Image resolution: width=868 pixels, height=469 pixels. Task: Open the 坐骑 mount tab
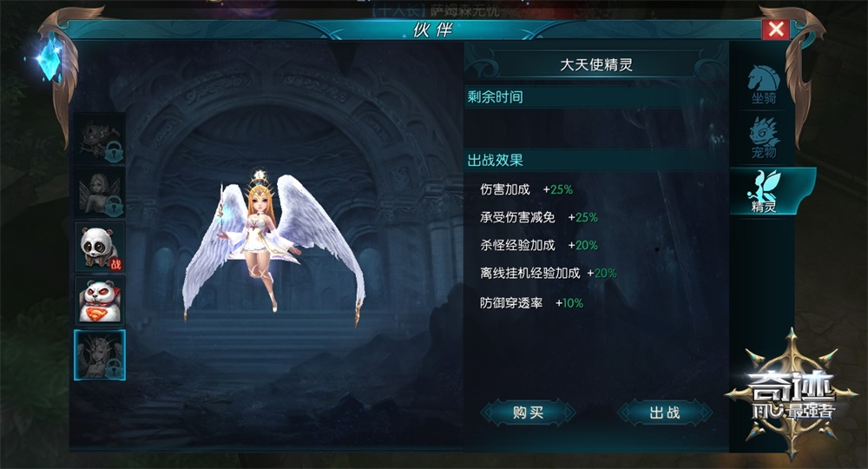[763, 85]
